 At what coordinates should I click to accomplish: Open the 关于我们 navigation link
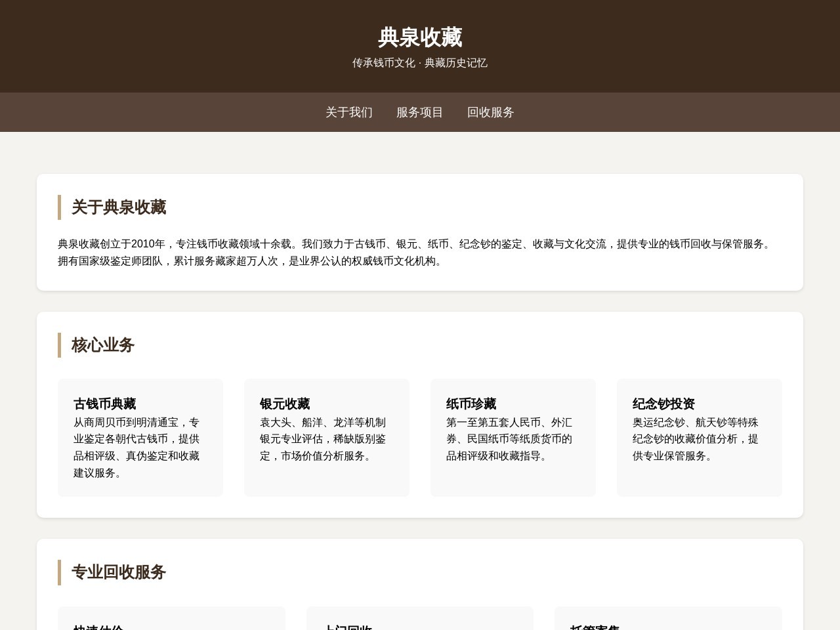click(x=348, y=112)
